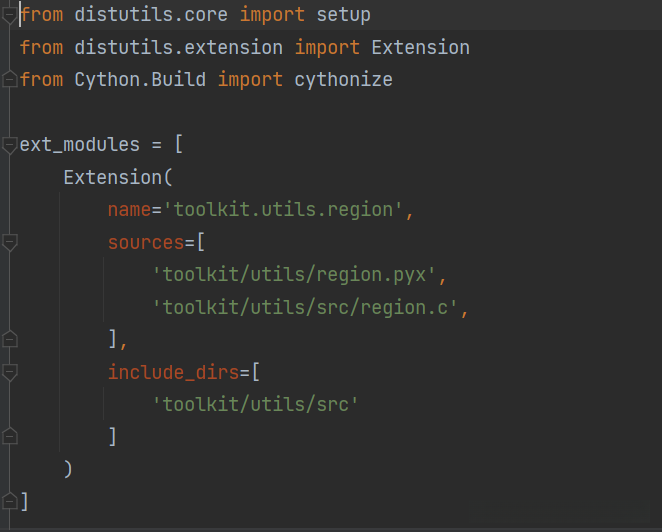
Task: Click fold end marker after include_dirs list
Action: click(10, 436)
